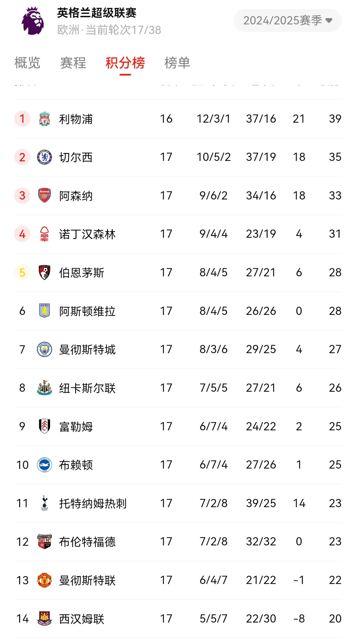Open the 2024/2025 season dropdown
Image resolution: width=356 pixels, height=644 pixels.
coord(287,20)
